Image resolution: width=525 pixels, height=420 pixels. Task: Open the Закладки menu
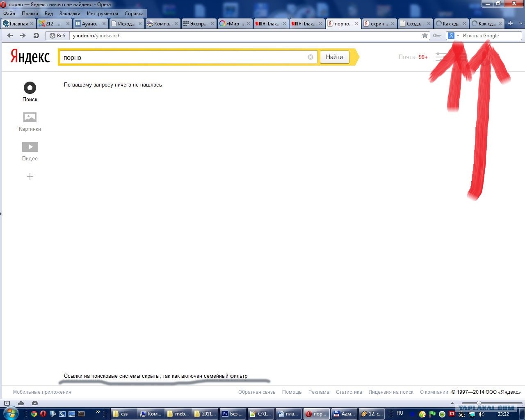click(70, 14)
